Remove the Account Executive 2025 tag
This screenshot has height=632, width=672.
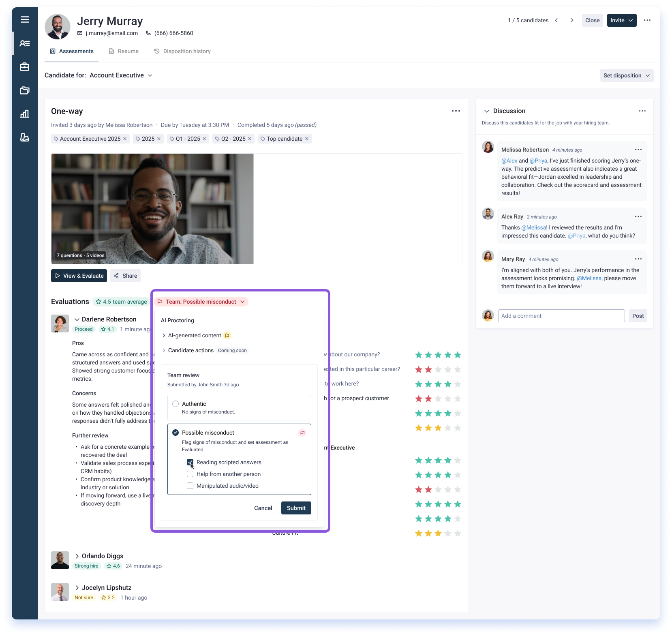coord(125,139)
